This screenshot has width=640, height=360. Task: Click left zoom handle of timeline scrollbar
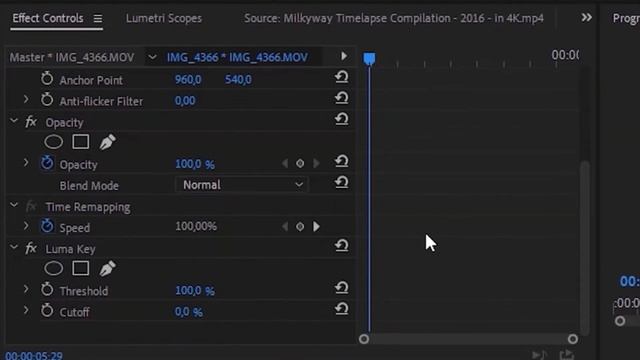pyautogui.click(x=364, y=339)
